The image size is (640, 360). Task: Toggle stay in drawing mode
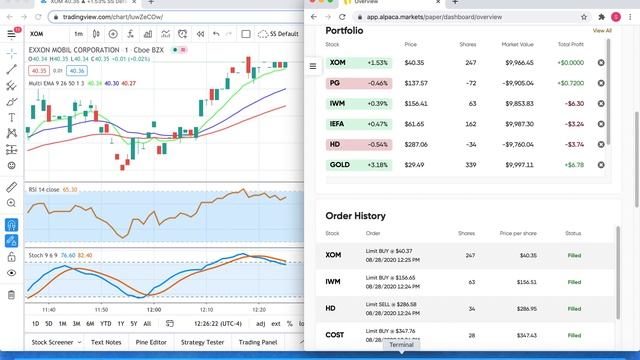pos(11,241)
